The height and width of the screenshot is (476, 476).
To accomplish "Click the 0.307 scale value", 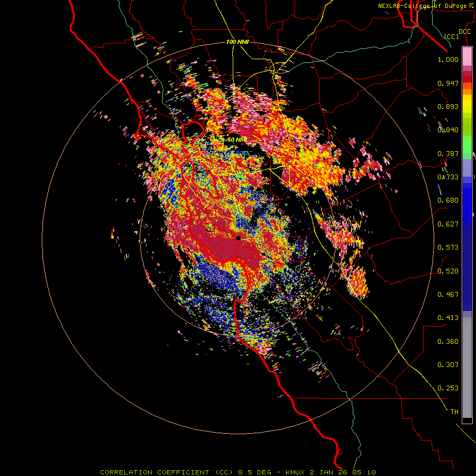I will coord(448,364).
